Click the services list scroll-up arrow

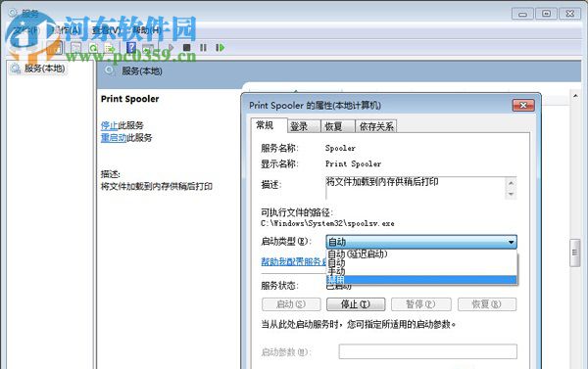(575, 96)
